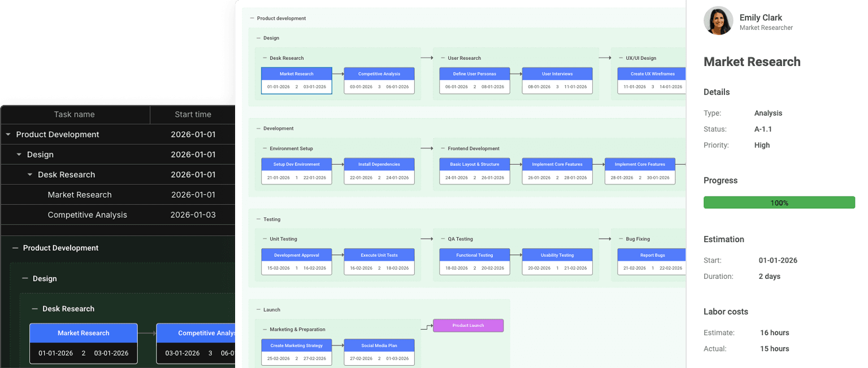Click the "16 hours" estimate value
This screenshot has height=368, width=868.
775,332
